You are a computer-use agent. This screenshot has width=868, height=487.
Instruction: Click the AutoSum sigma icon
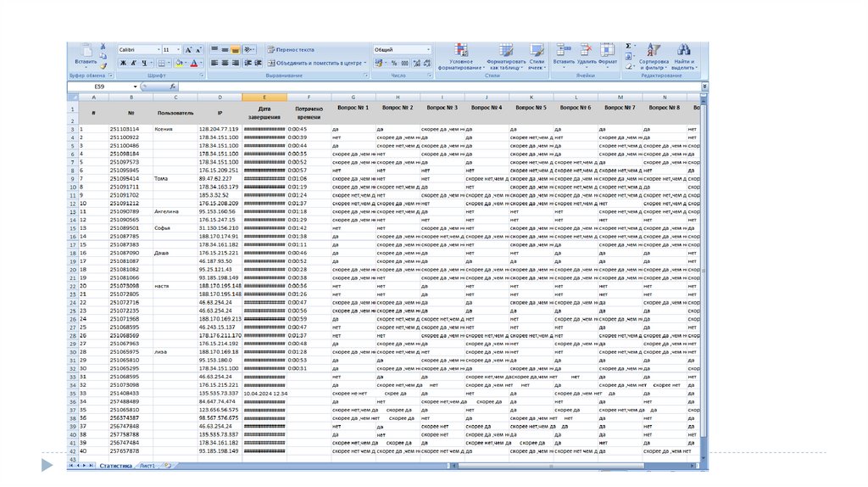click(x=628, y=46)
